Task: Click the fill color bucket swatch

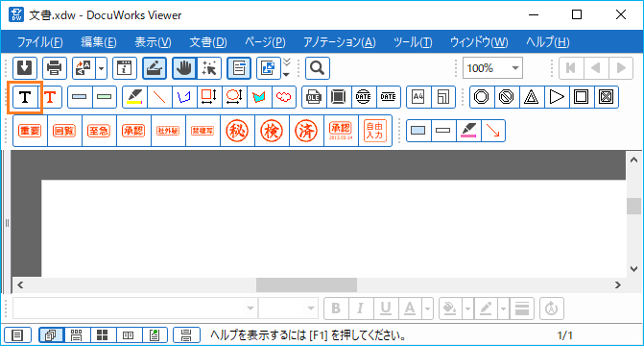Action: [450, 309]
